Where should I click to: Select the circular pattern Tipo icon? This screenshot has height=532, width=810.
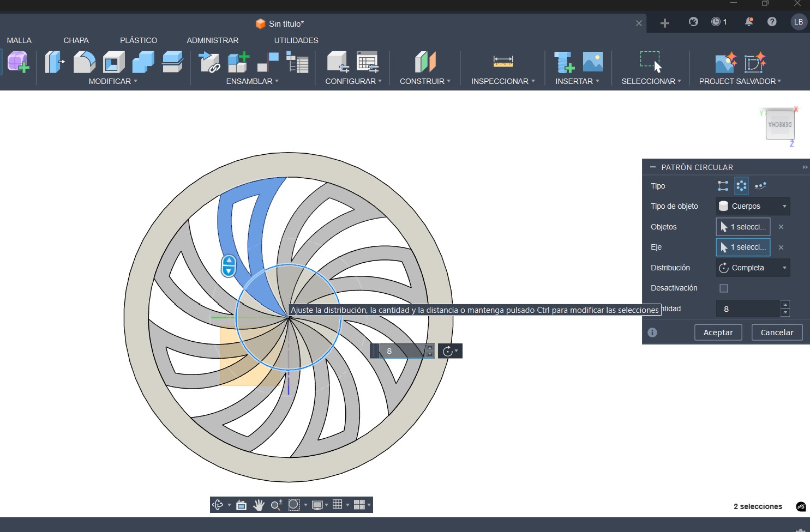coord(741,185)
